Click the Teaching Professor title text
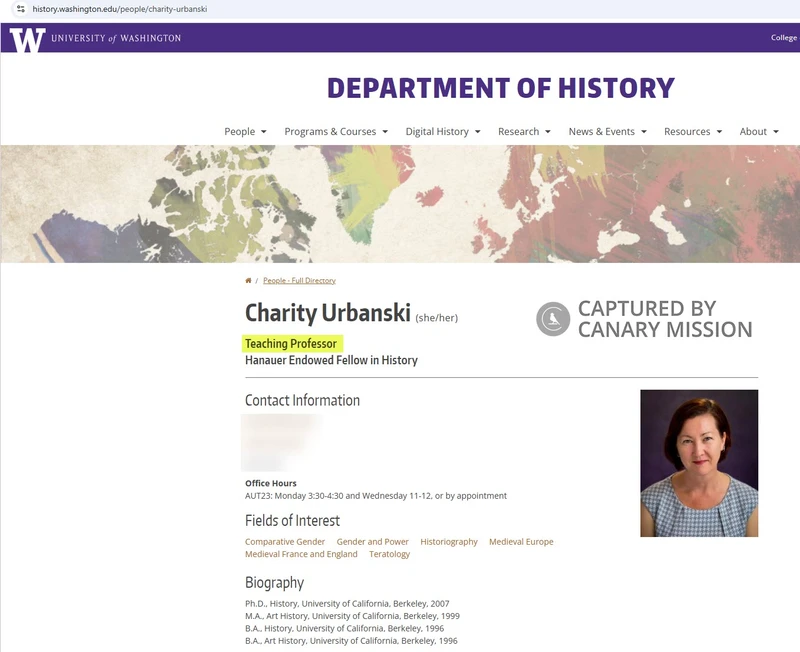This screenshot has width=800, height=652. click(291, 344)
